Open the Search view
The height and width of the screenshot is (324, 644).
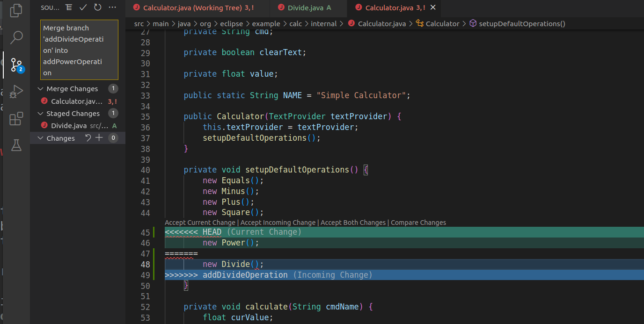click(16, 37)
